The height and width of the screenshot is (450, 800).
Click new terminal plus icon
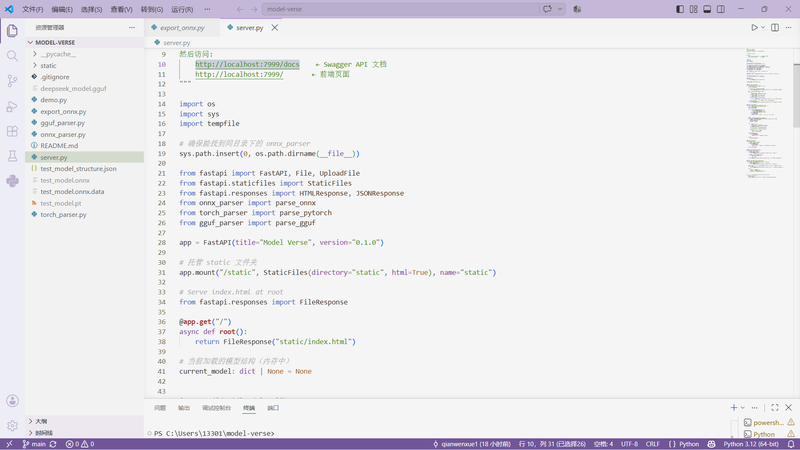pos(734,407)
